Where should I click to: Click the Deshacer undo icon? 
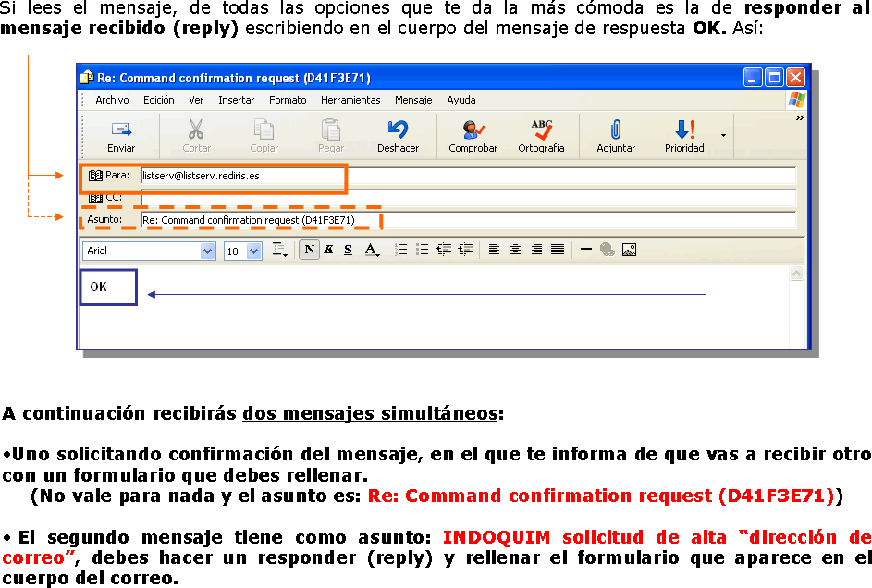[x=398, y=136]
